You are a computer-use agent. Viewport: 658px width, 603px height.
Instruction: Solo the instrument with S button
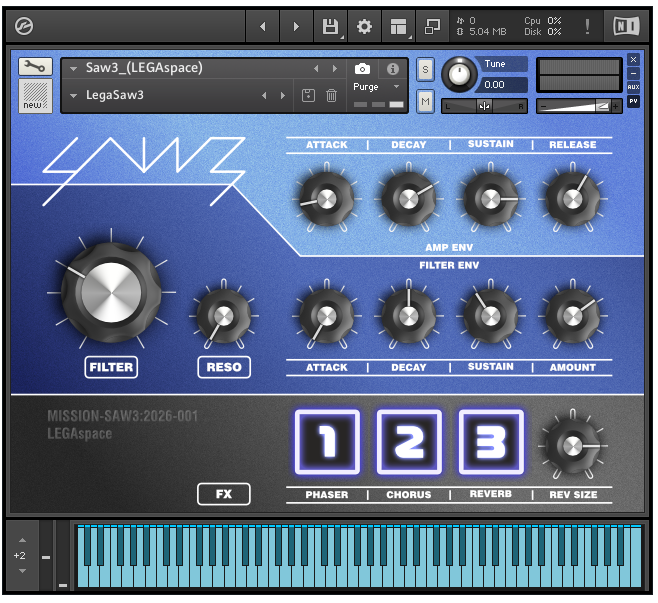[425, 69]
